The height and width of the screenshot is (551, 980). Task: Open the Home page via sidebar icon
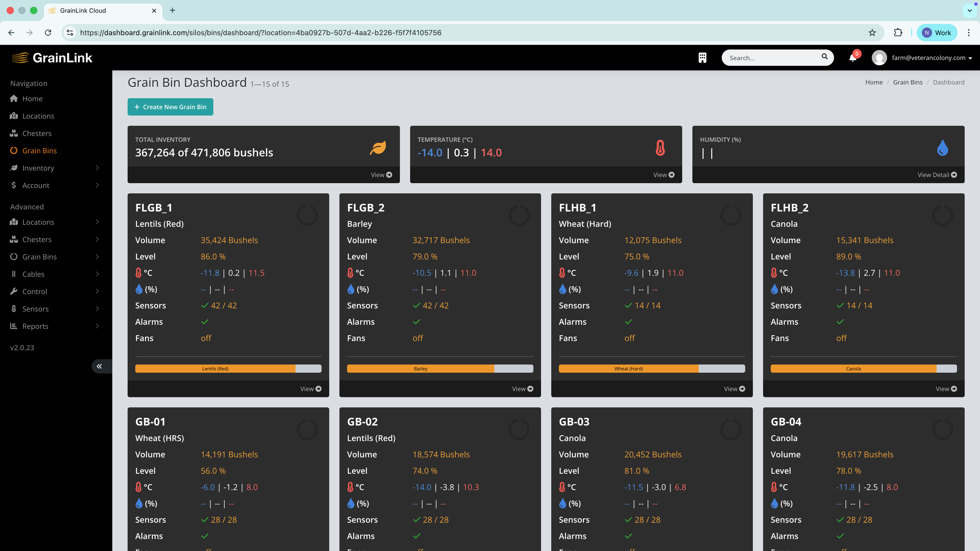pos(14,98)
